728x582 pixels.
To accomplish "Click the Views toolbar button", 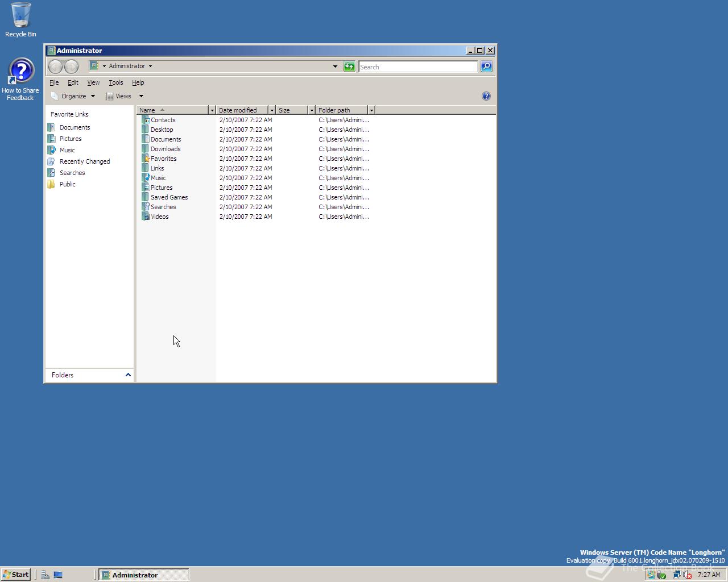I will pos(118,96).
